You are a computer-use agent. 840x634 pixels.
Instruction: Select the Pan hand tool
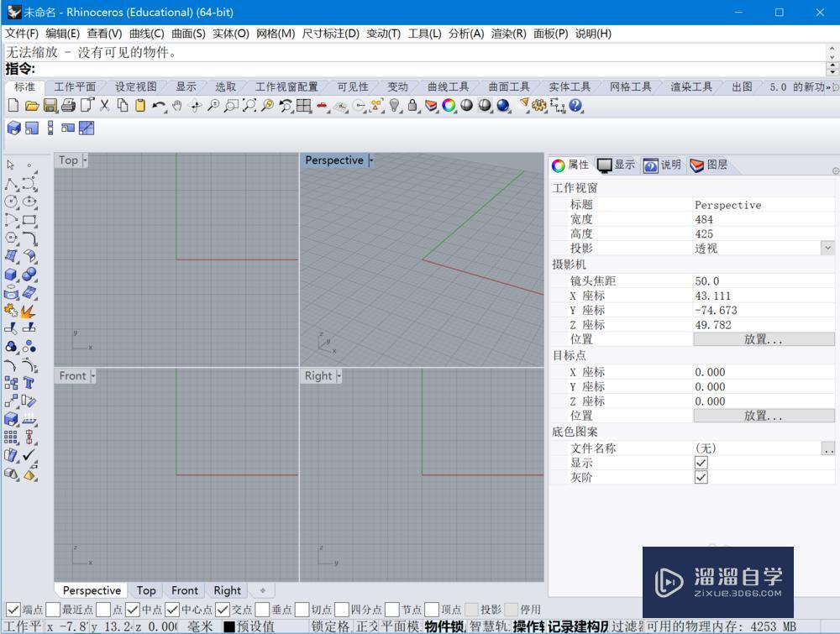tap(176, 106)
